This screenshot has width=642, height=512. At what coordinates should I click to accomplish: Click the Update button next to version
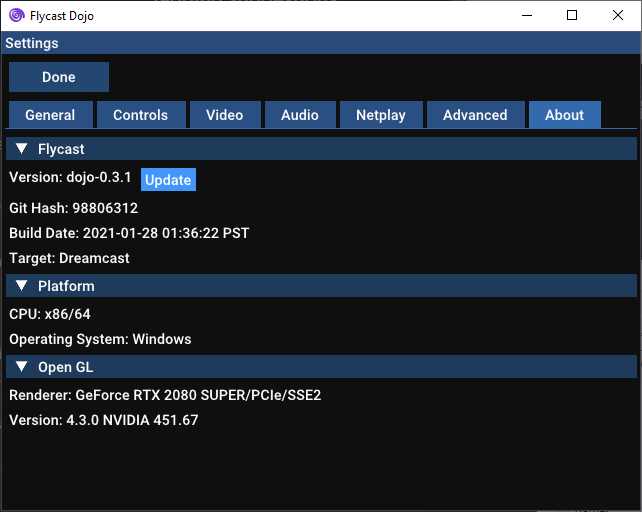168,179
